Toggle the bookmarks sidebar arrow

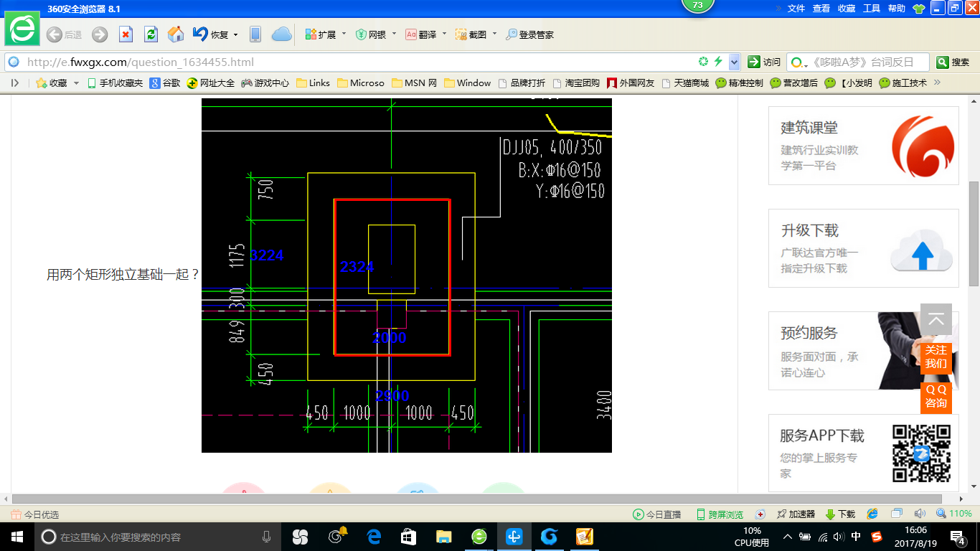click(15, 83)
